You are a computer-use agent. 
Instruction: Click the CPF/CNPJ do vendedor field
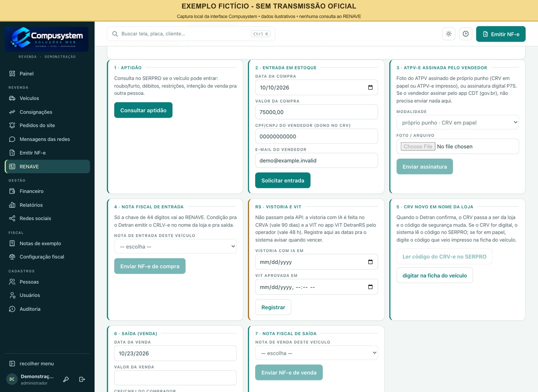click(316, 136)
